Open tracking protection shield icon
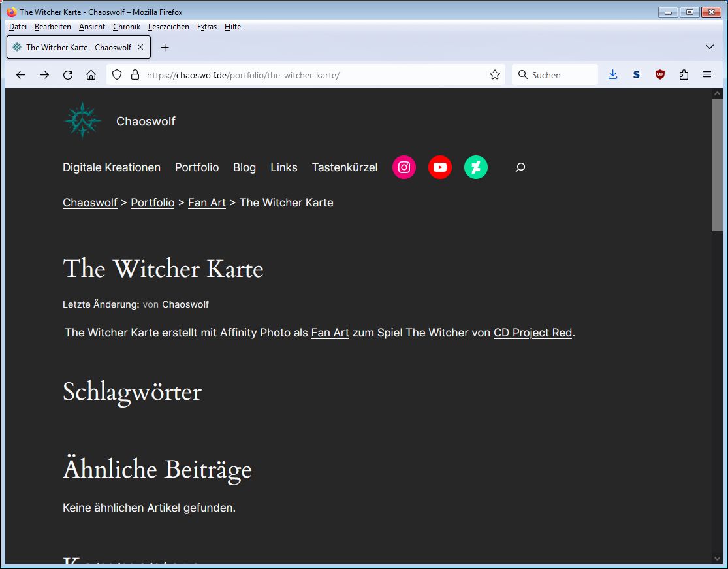 [x=117, y=74]
